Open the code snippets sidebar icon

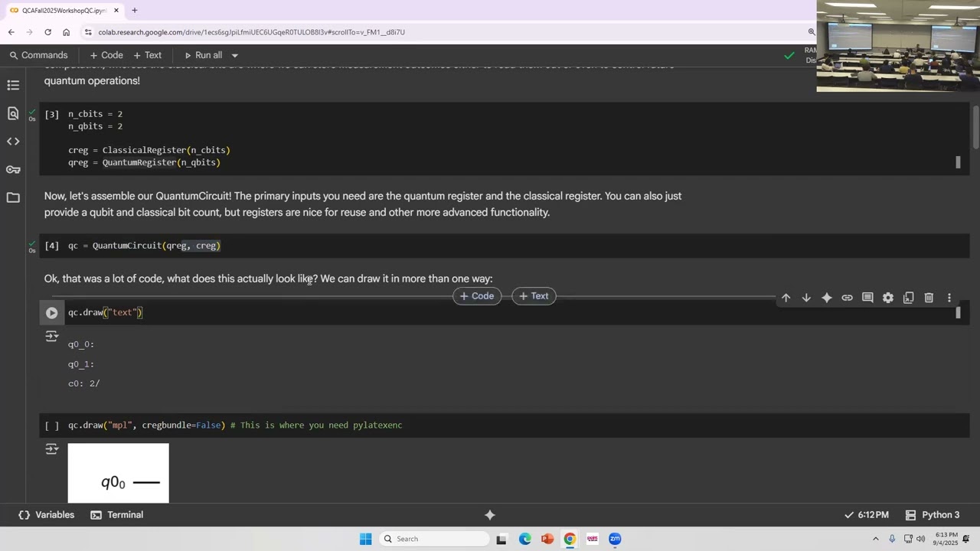click(13, 142)
